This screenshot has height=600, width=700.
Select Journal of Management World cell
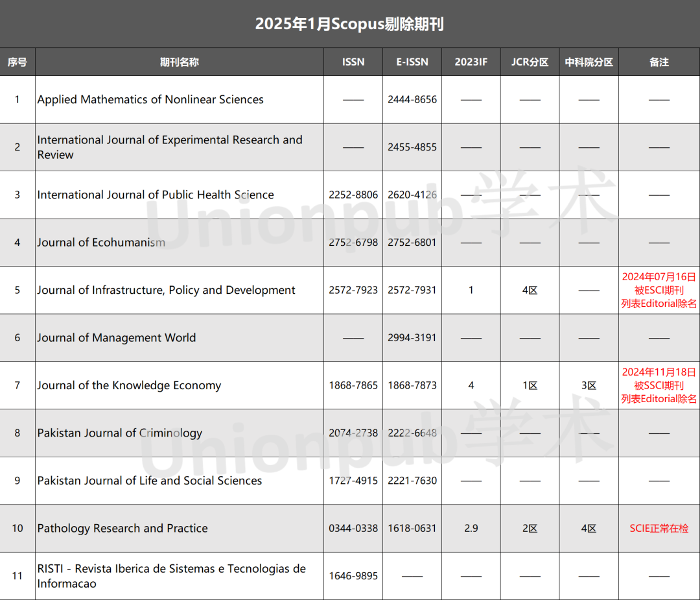click(x=180, y=338)
